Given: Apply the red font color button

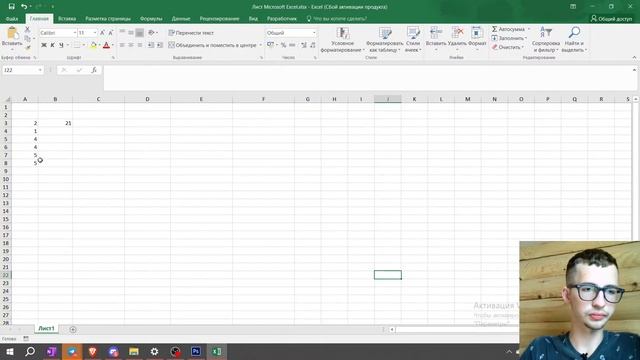Looking at the screenshot, I should 107,45.
